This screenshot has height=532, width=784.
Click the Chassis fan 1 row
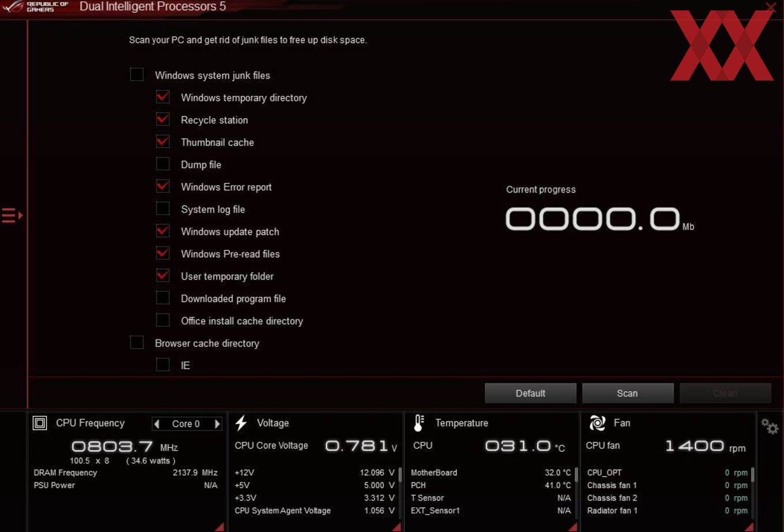(667, 485)
